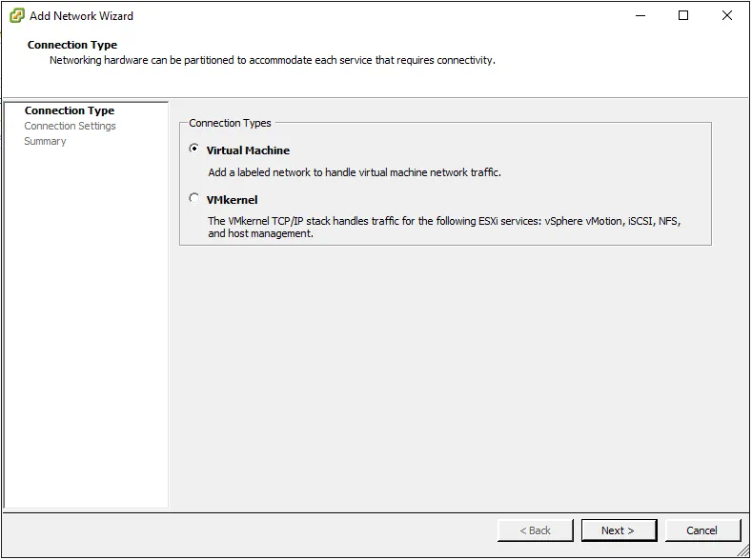Viewport: 752px width, 560px height.
Task: Click the Add Network Wizard title text
Action: coord(81,16)
